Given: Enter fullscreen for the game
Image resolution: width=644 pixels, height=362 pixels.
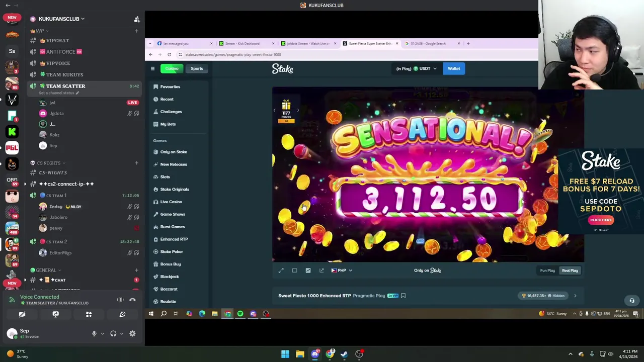Looking at the screenshot, I should click(281, 270).
